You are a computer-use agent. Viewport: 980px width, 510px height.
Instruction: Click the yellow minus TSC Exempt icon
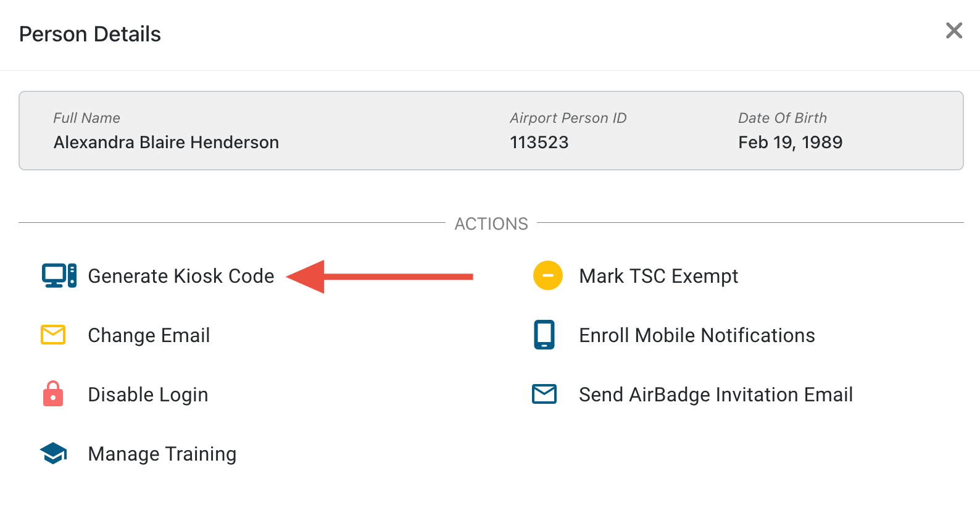click(x=548, y=275)
